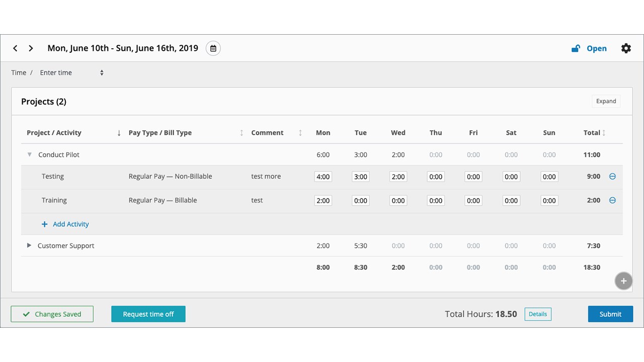Collapse the Conduct Pilot project
The width and height of the screenshot is (644, 362).
[30, 155]
